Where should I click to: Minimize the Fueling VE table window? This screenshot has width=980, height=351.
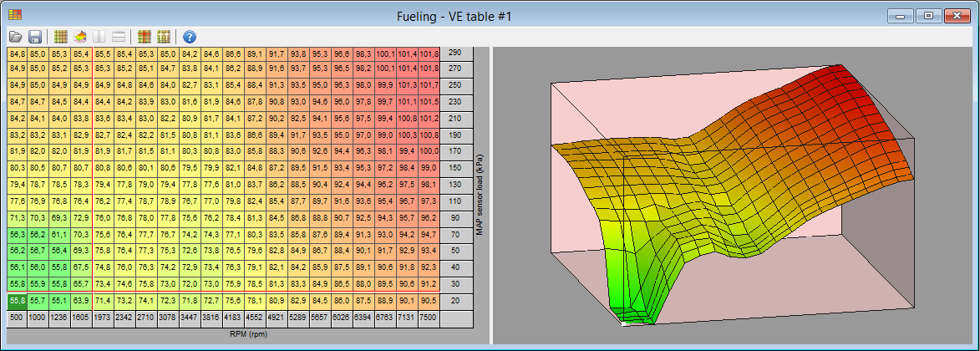point(901,14)
